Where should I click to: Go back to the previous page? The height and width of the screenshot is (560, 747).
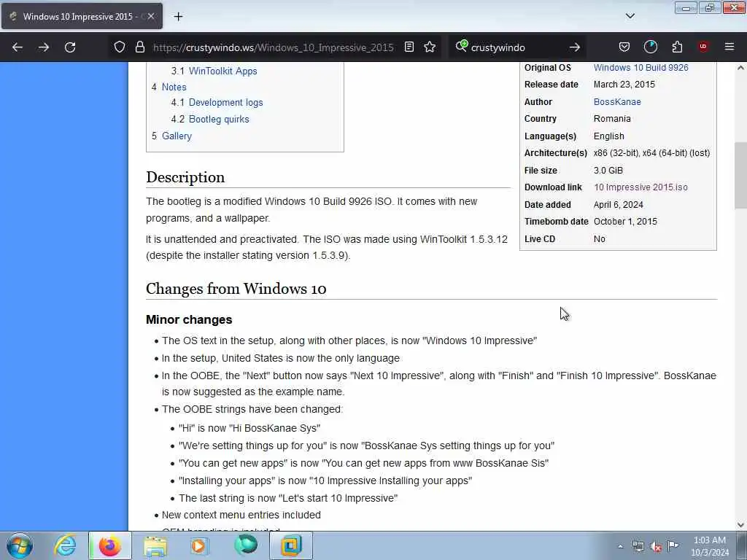click(18, 47)
